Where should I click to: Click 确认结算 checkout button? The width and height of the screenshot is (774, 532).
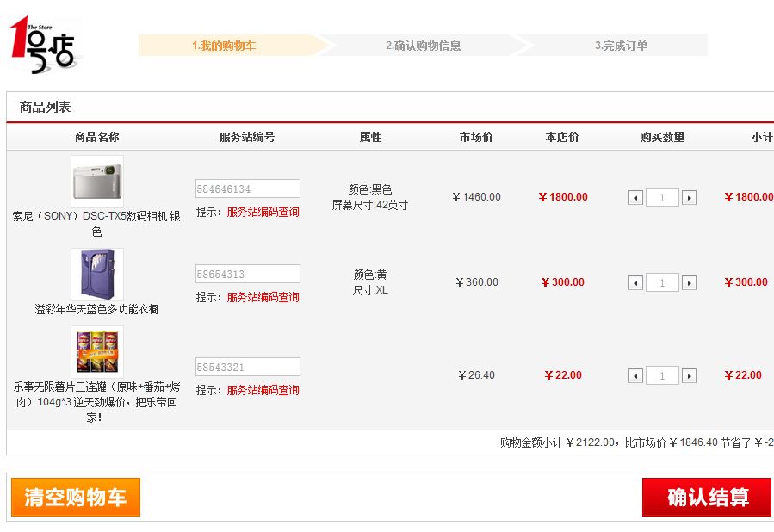tap(707, 497)
